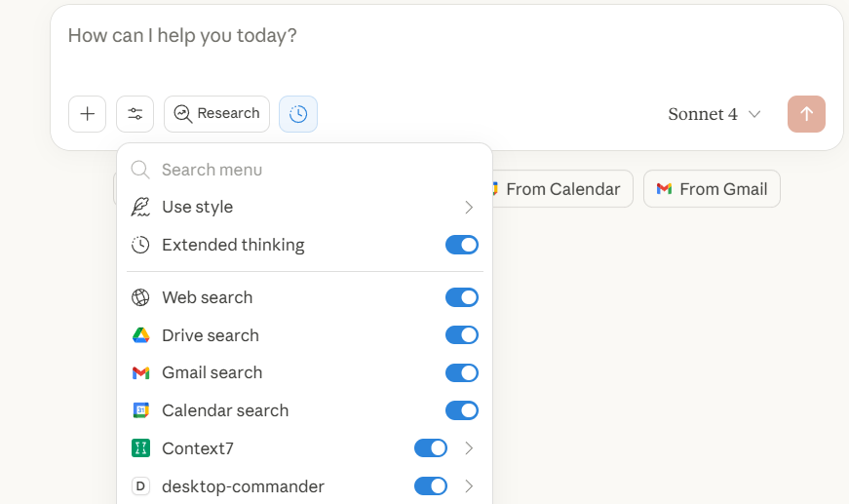Open the tools settings sliders icon
The image size is (849, 504).
click(135, 114)
